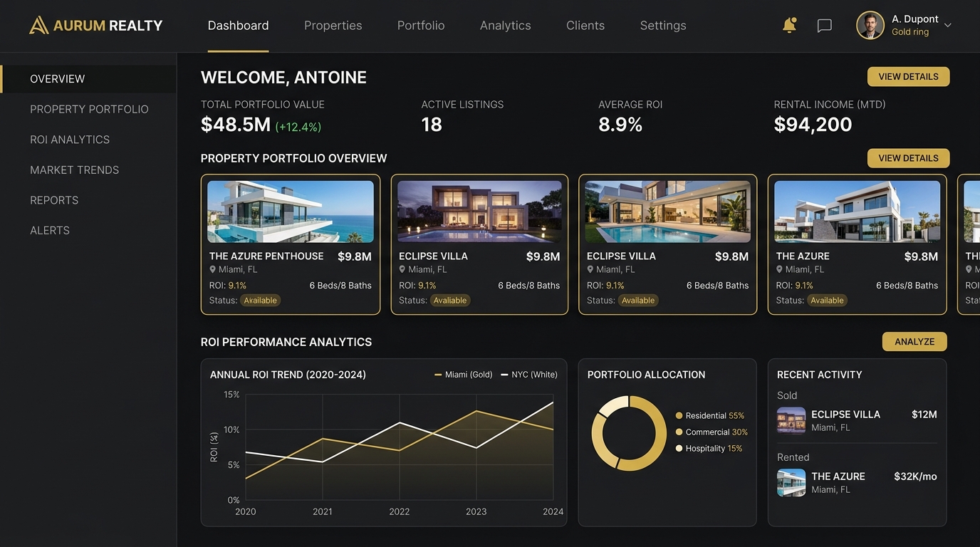Click The Azure name in Recent Activity
Viewport: 980px width, 547px height.
(x=838, y=476)
